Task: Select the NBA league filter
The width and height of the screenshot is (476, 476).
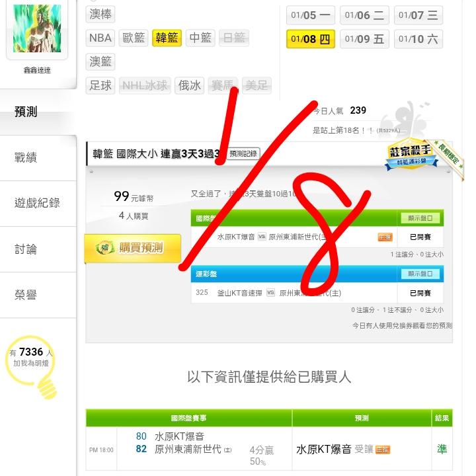Action: coord(100,38)
